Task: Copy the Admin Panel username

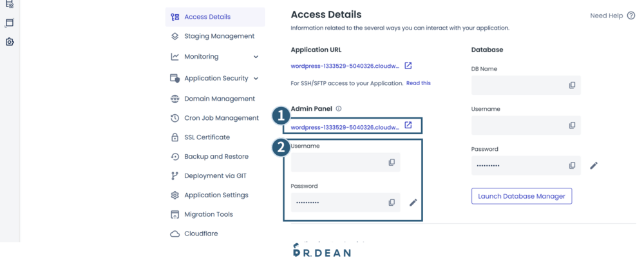Action: [392, 163]
